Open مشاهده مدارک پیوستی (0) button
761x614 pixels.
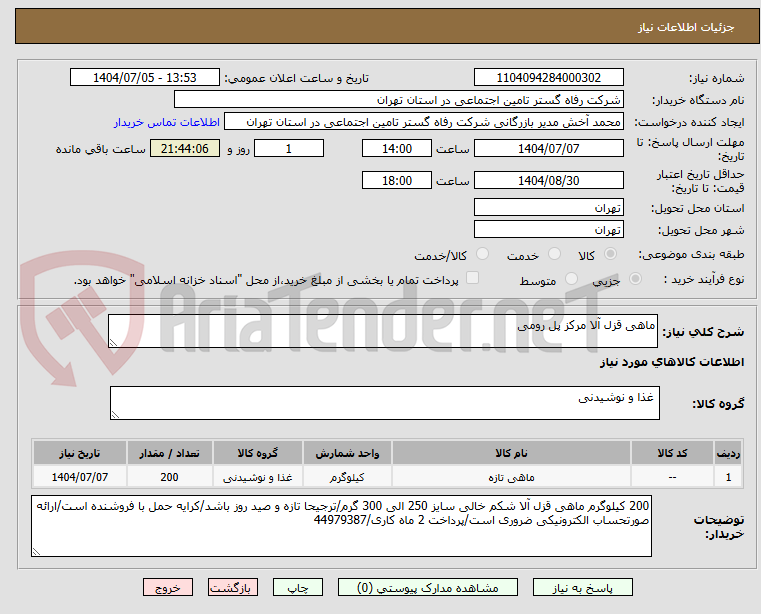click(x=428, y=587)
